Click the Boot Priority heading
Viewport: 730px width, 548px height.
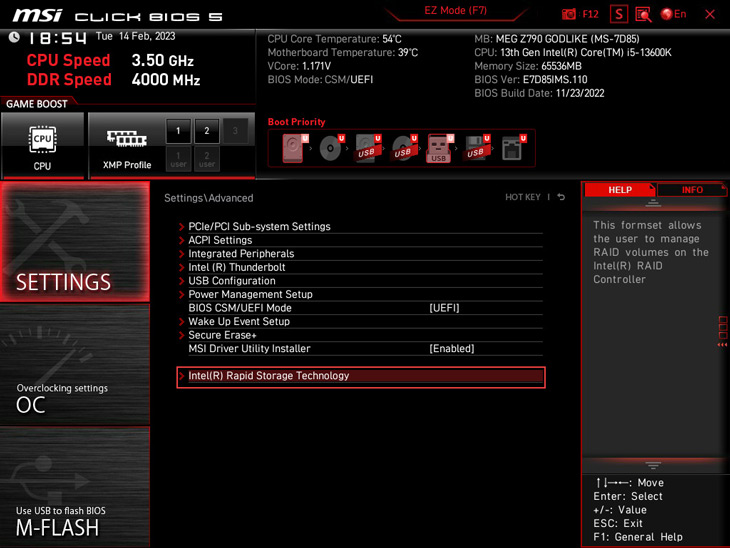pyautogui.click(x=297, y=122)
